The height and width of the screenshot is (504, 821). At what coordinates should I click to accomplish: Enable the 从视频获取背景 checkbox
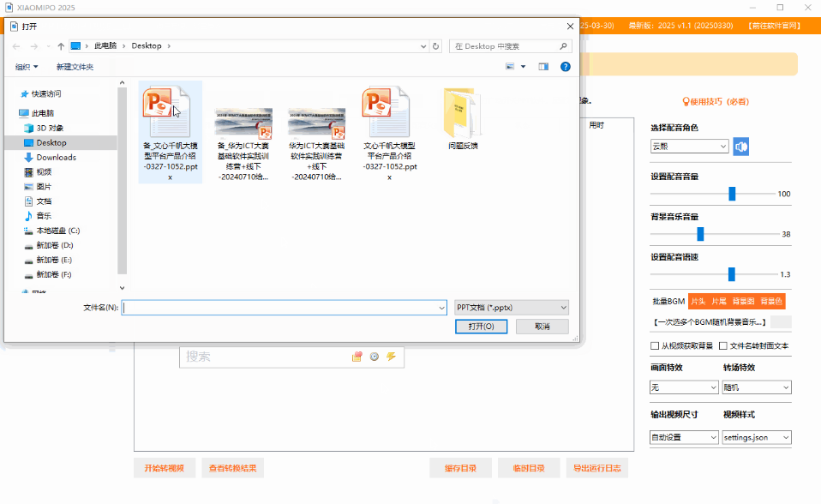click(656, 346)
